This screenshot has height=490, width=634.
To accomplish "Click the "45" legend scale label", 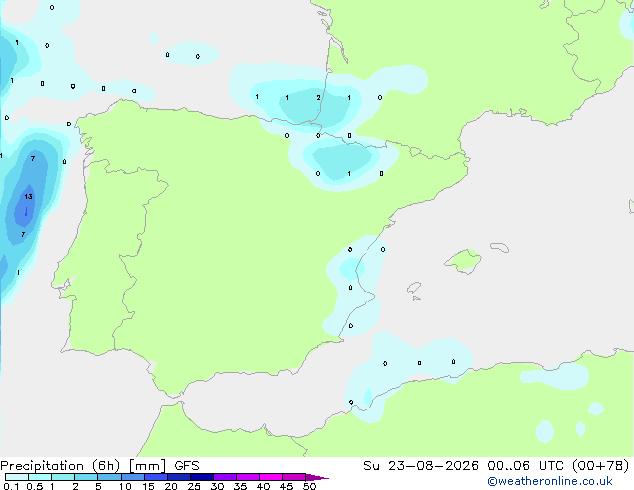I will tap(286, 486).
